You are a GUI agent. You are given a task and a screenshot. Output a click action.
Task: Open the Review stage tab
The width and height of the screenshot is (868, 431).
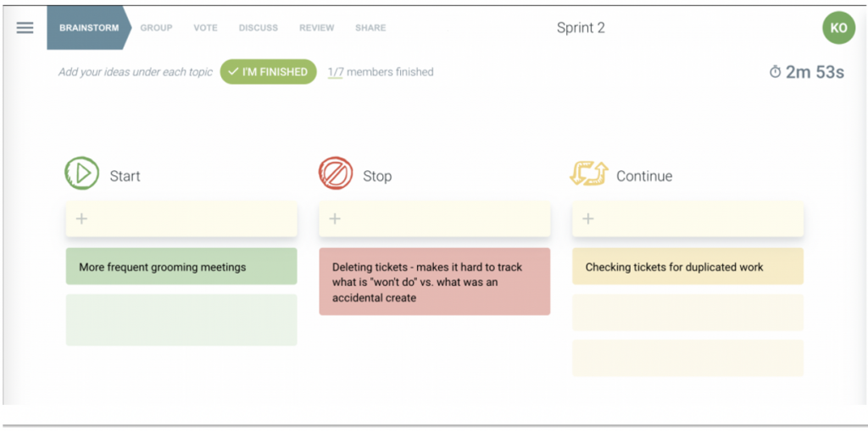(316, 28)
